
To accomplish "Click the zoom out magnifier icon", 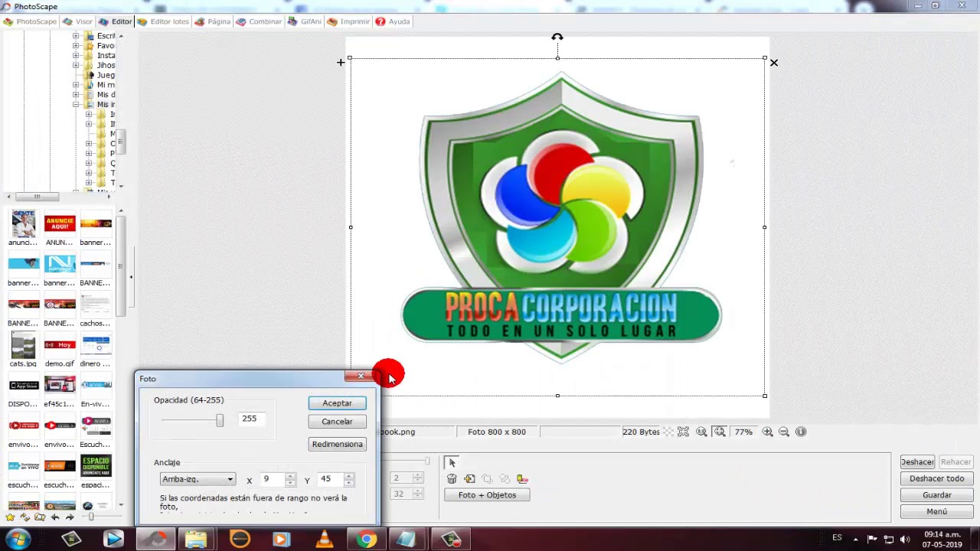I will coord(784,432).
